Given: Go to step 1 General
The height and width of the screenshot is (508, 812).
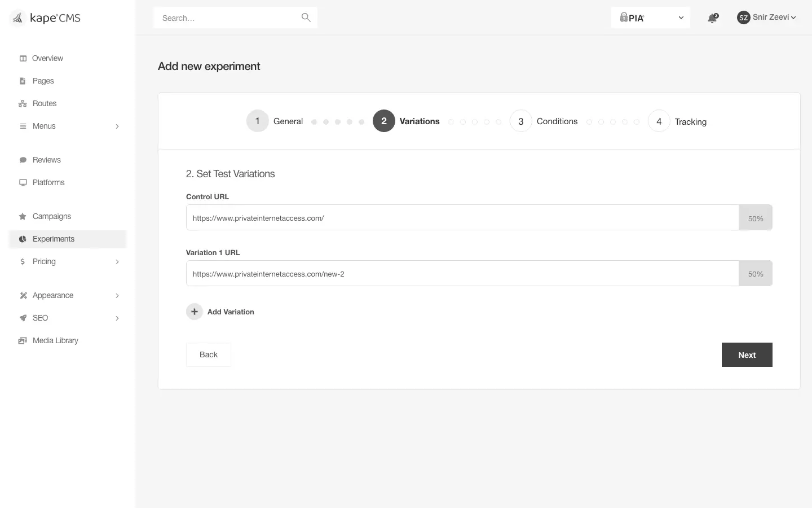Looking at the screenshot, I should click(275, 121).
